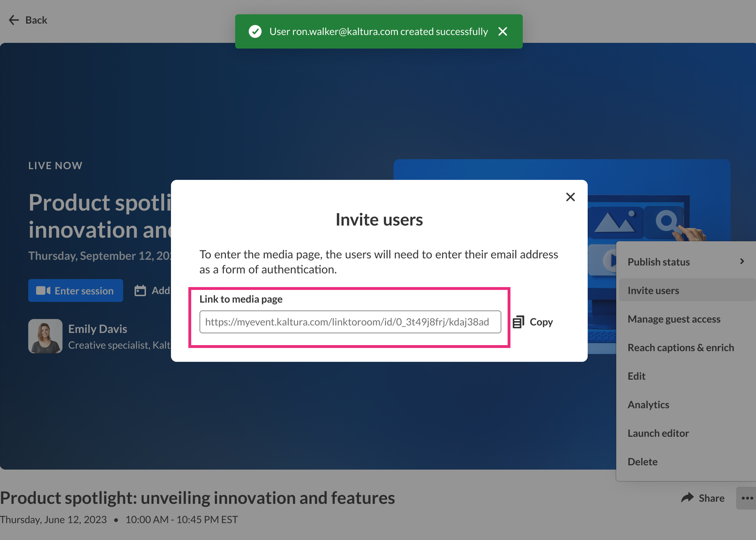
Task: Open the three-dots more options button
Action: pyautogui.click(x=747, y=498)
